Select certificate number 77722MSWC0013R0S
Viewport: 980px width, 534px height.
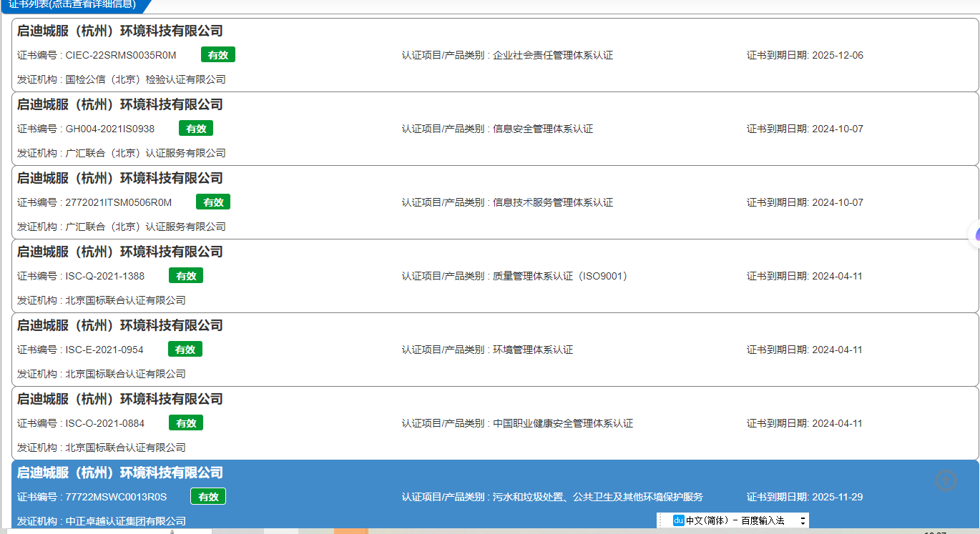(x=116, y=497)
